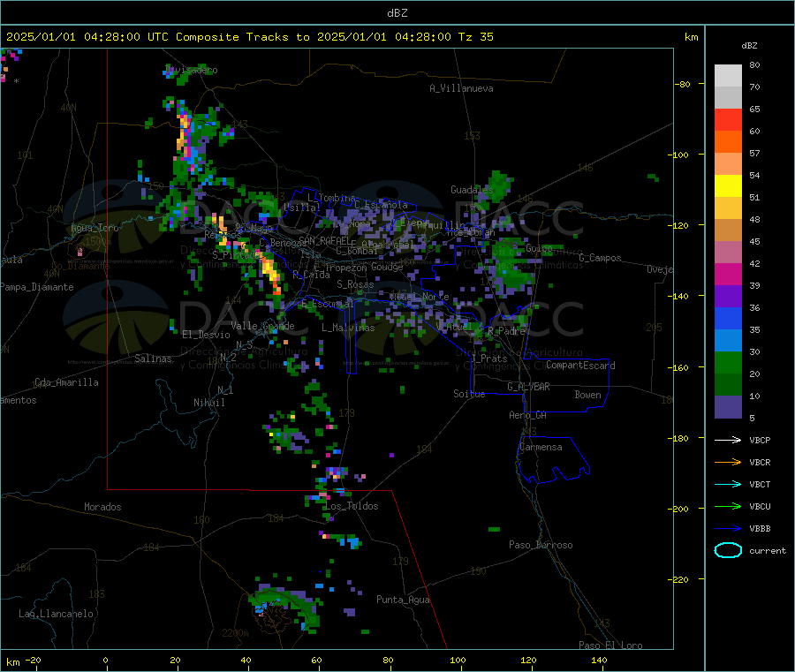The image size is (795, 672).
Task: Click the blue VBBB arrow in legend
Action: tap(728, 528)
